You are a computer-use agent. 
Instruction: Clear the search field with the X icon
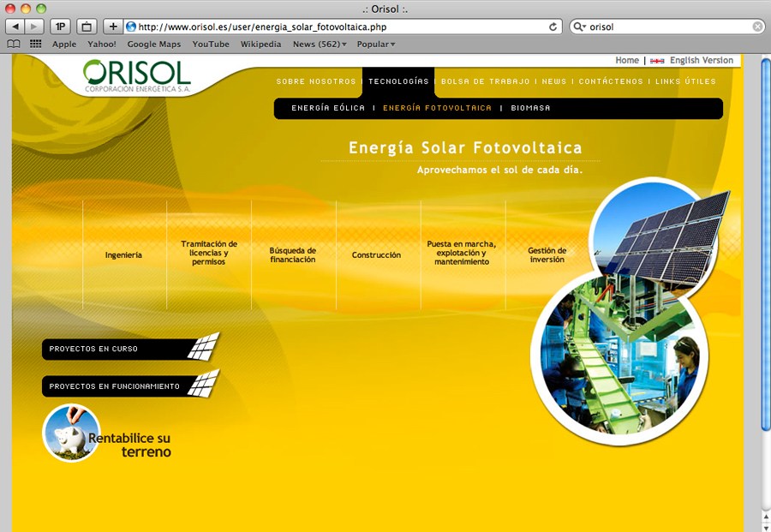point(757,27)
